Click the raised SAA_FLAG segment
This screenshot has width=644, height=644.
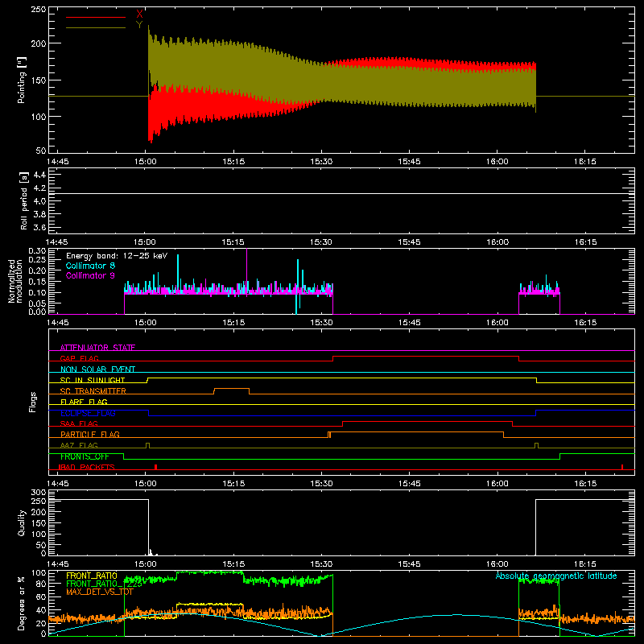[x=427, y=421]
